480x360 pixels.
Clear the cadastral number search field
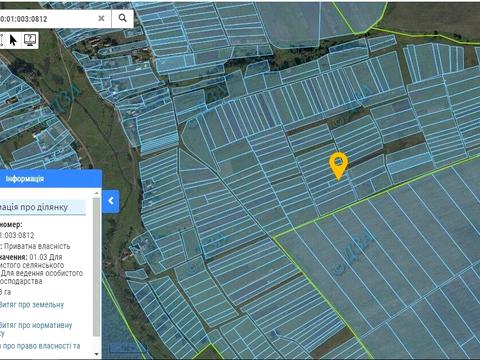click(101, 18)
